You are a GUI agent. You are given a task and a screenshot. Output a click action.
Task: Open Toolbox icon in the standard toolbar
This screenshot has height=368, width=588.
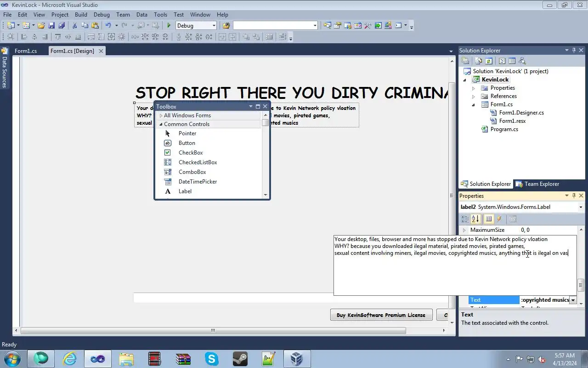[x=367, y=26]
